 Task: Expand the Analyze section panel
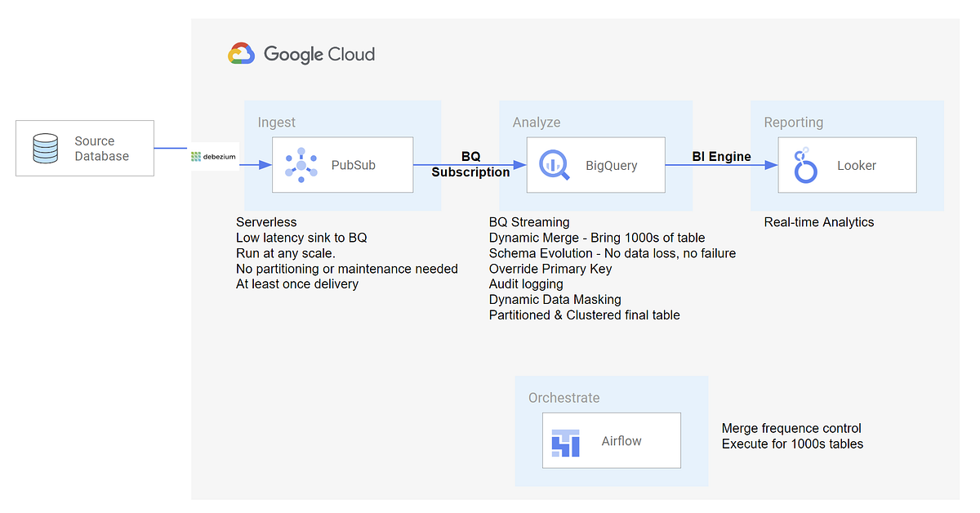[x=536, y=122]
